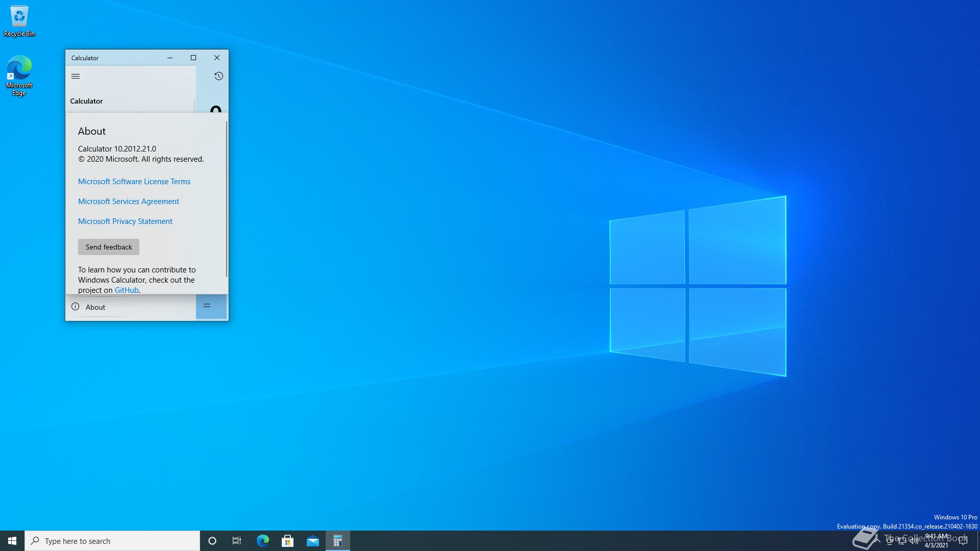This screenshot has height=551, width=980.
Task: Open the clock and date flyout
Action: click(937, 541)
